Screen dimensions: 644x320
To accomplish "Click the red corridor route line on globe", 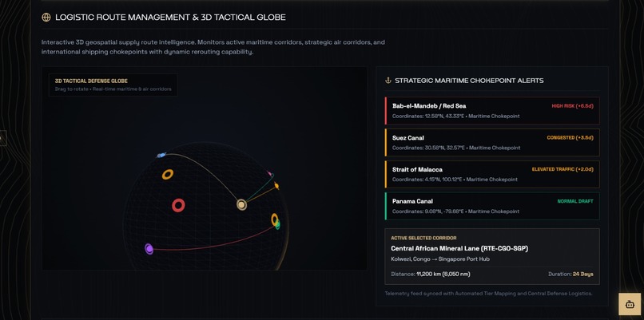I will point(213,245).
